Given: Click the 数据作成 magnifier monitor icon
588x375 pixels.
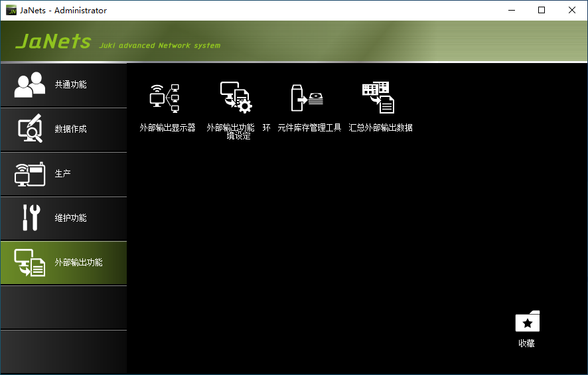Looking at the screenshot, I should [30, 129].
